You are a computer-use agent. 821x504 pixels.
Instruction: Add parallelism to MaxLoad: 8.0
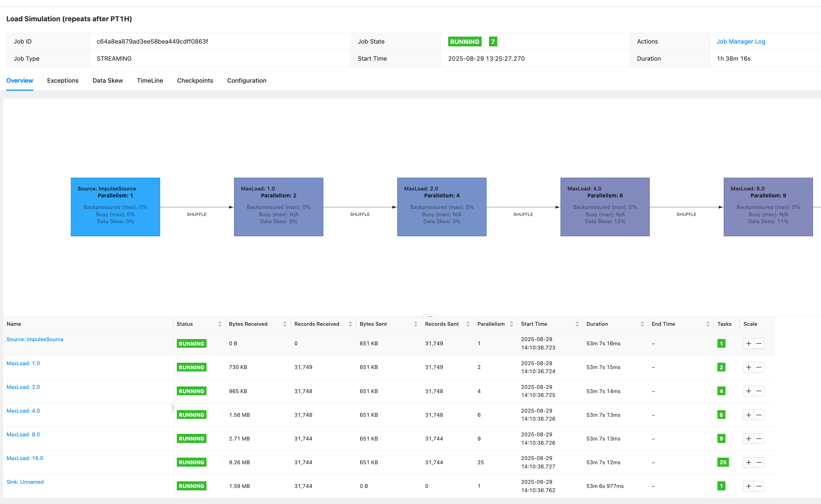(x=748, y=438)
